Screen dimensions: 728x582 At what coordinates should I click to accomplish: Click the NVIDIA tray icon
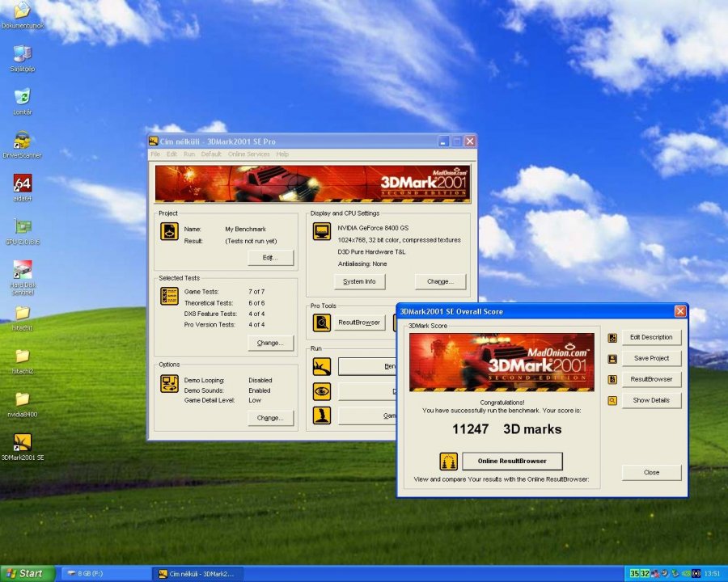pos(686,574)
